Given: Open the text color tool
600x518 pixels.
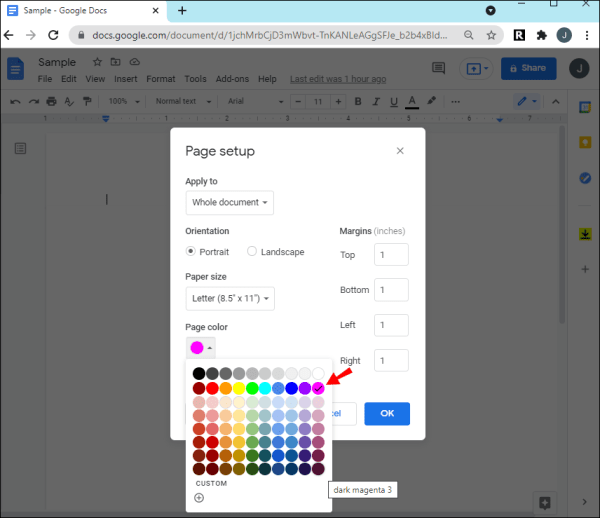Looking at the screenshot, I should [x=412, y=102].
